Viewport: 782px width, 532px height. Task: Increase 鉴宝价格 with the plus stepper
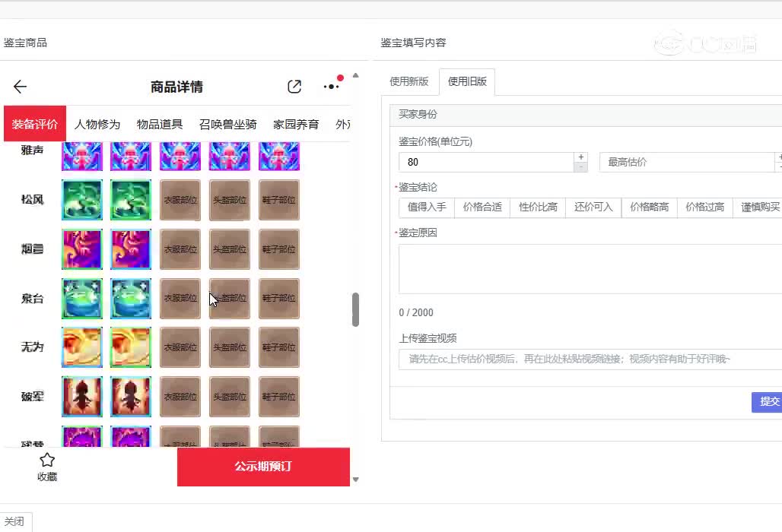click(581, 157)
